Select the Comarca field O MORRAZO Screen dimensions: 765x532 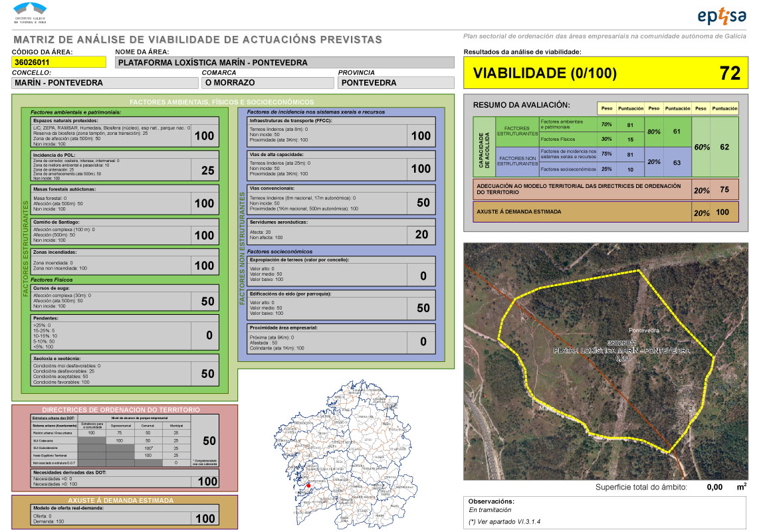[x=267, y=83]
